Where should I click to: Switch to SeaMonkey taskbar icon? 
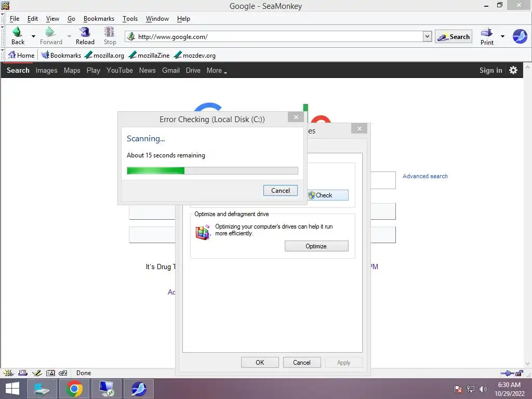pos(139,389)
